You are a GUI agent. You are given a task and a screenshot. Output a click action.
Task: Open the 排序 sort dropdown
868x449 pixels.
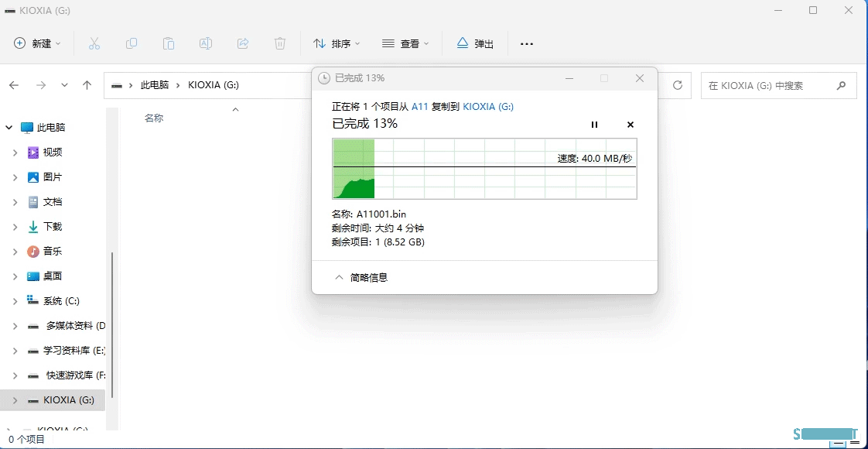[x=337, y=43]
